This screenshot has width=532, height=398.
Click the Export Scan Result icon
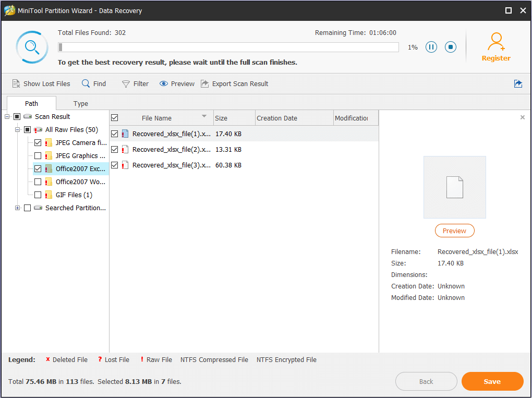click(x=204, y=83)
